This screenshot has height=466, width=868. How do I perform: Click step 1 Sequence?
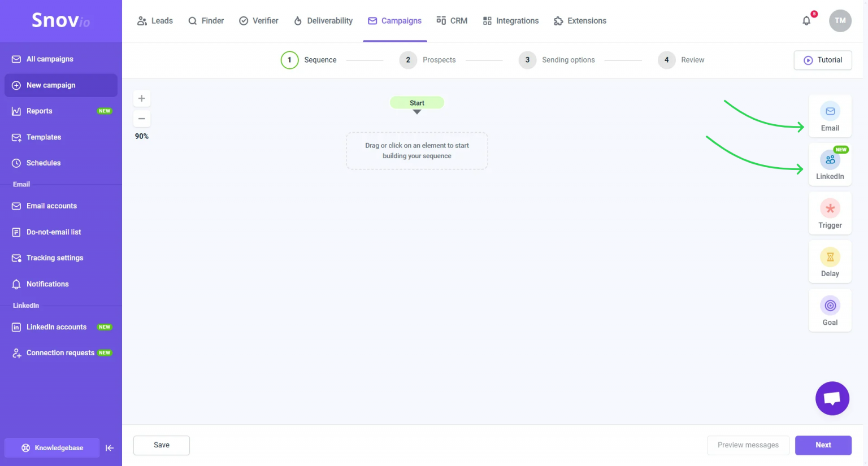(x=309, y=60)
